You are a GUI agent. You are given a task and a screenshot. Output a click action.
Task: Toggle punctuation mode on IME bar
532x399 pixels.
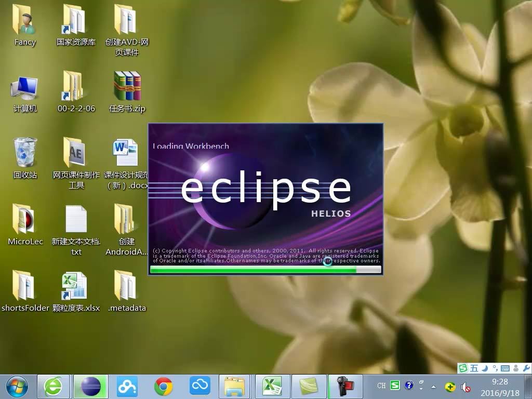pos(495,368)
